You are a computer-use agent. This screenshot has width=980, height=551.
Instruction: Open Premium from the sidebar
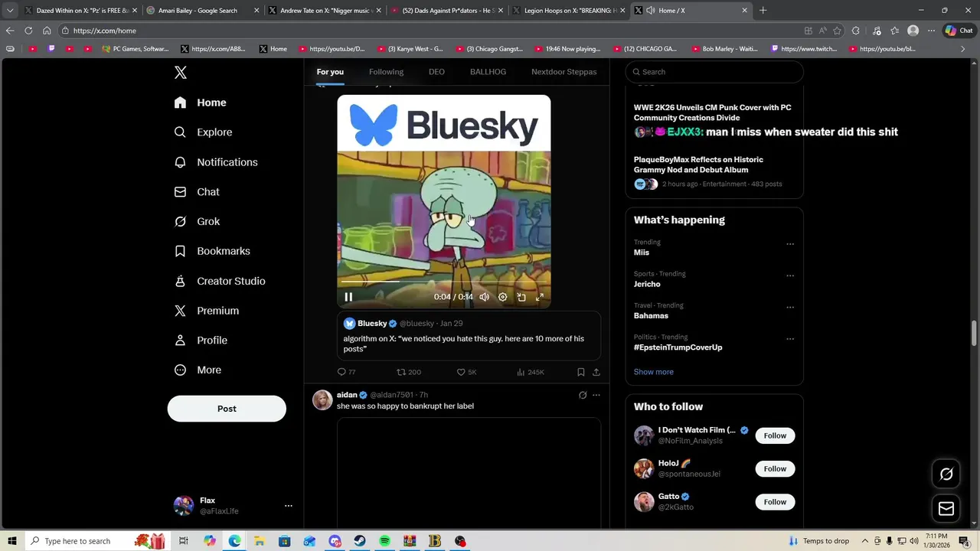(x=207, y=311)
